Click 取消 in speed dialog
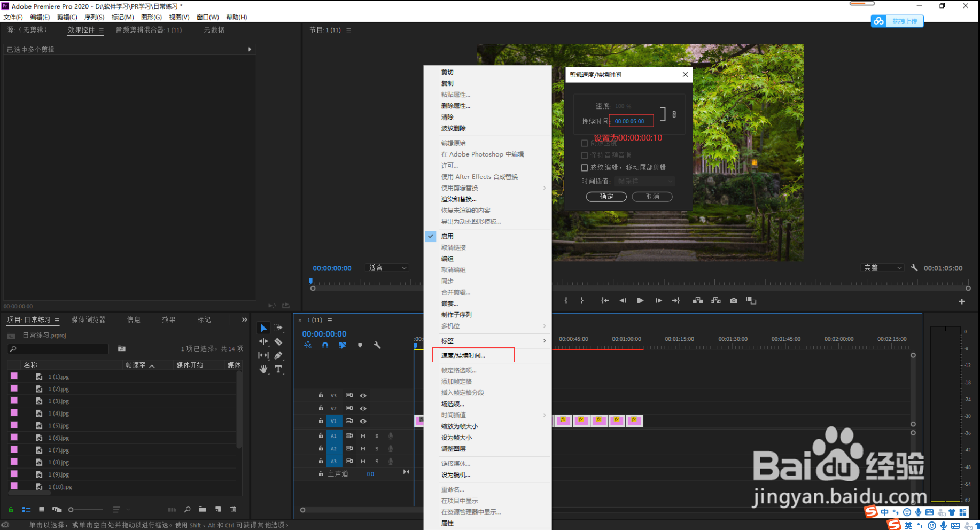 click(652, 197)
